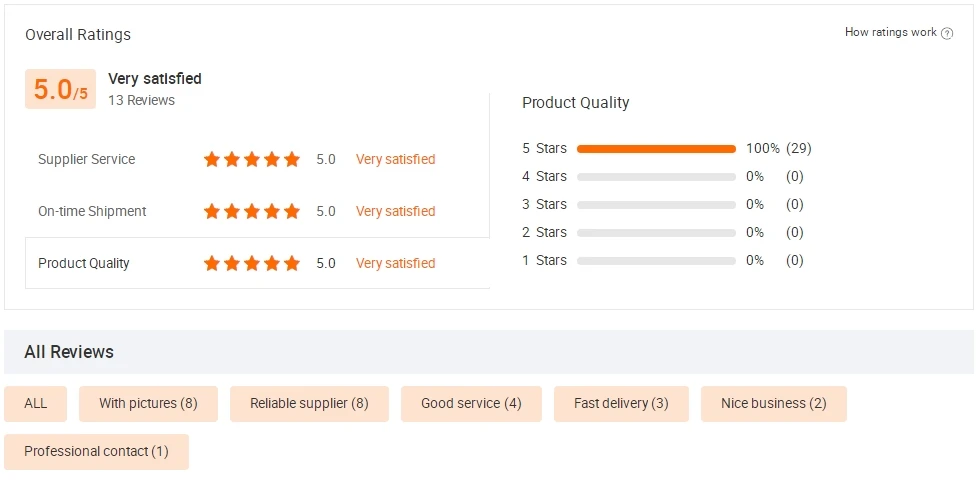Click the 13 Reviews count text
This screenshot has width=980, height=485.
click(x=141, y=100)
